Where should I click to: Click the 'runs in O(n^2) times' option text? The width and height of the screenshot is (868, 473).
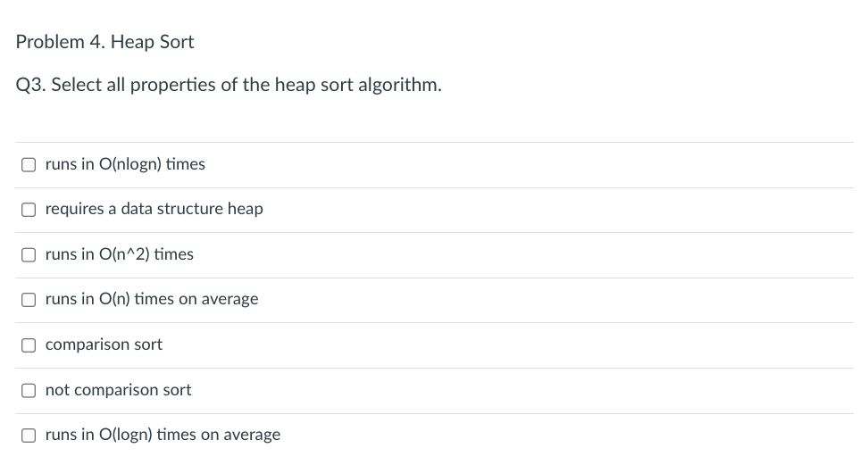click(120, 254)
